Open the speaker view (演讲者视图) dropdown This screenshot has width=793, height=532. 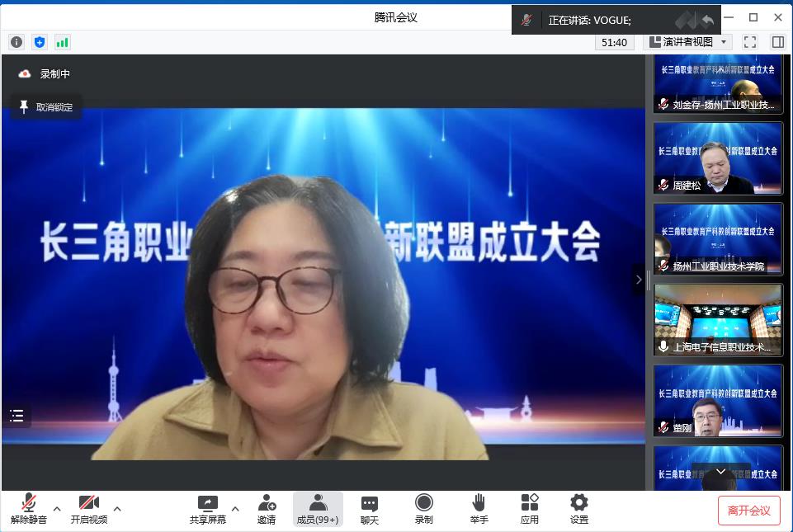click(688, 42)
